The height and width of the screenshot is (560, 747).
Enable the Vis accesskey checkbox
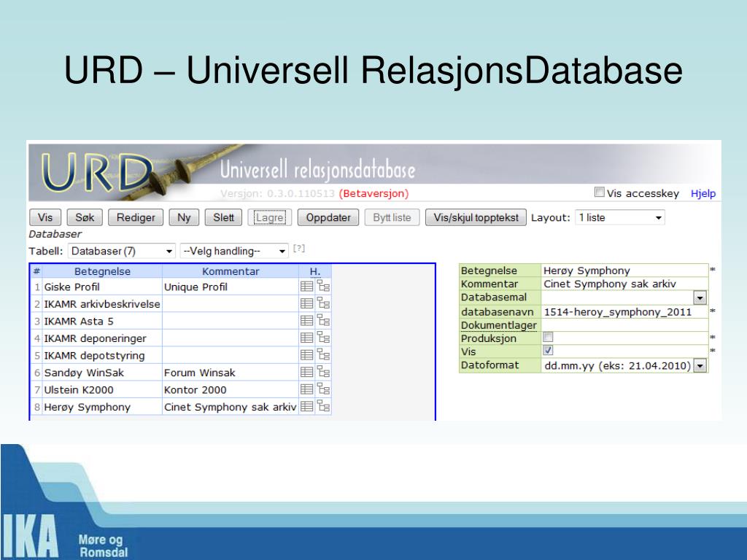[x=600, y=192]
